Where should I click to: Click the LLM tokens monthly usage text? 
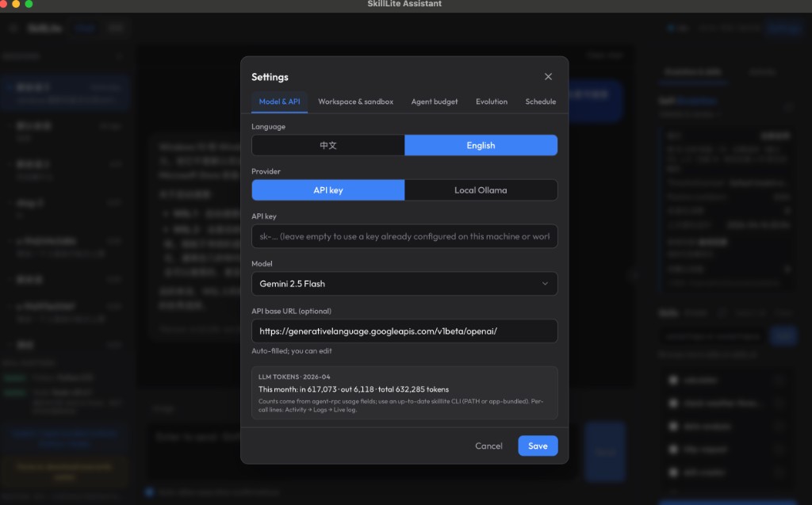tap(354, 389)
